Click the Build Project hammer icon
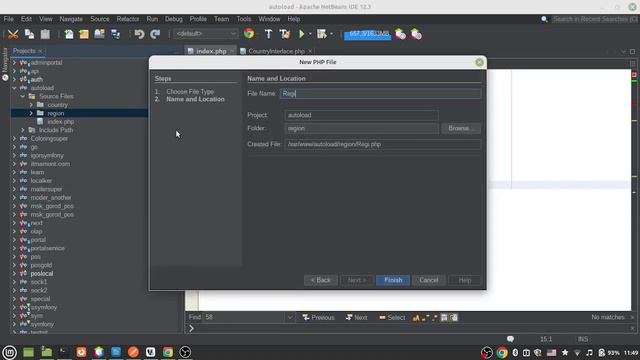The width and height of the screenshot is (640, 360). pyautogui.click(x=268, y=34)
